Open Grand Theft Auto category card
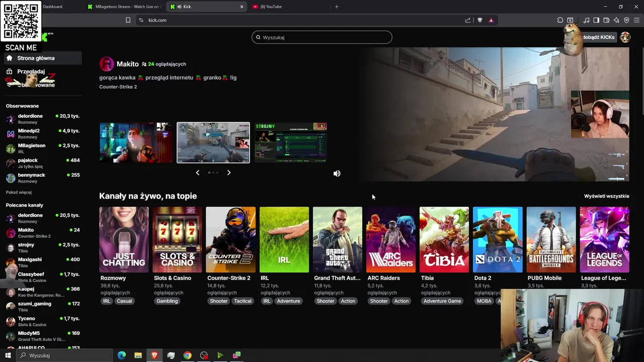The width and height of the screenshot is (644, 362). (337, 239)
